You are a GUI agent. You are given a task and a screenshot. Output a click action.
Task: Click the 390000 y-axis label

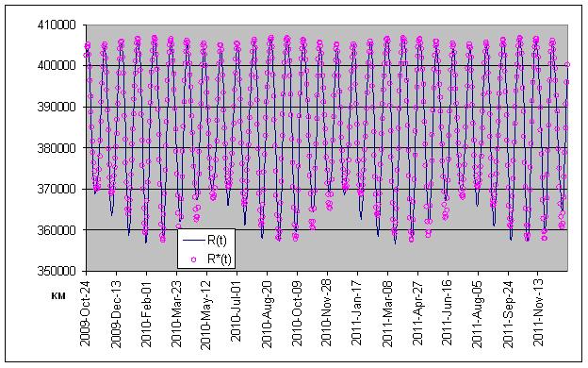click(x=57, y=107)
